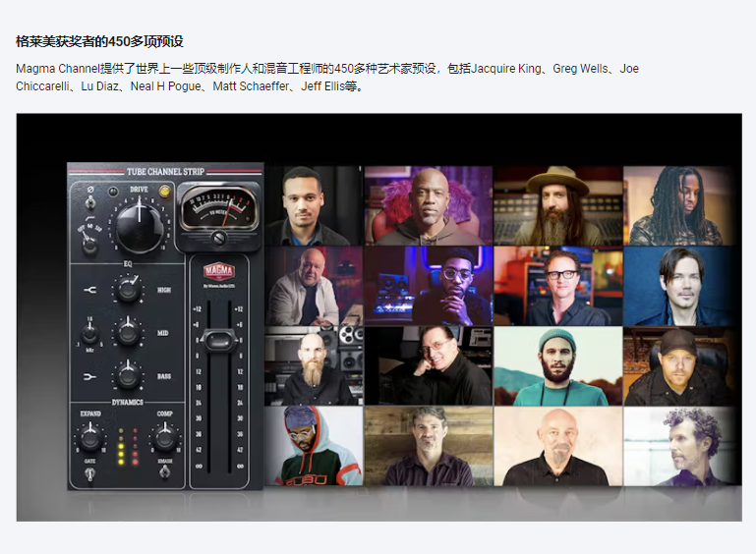Flip the SMASH toggle switch

click(165, 472)
